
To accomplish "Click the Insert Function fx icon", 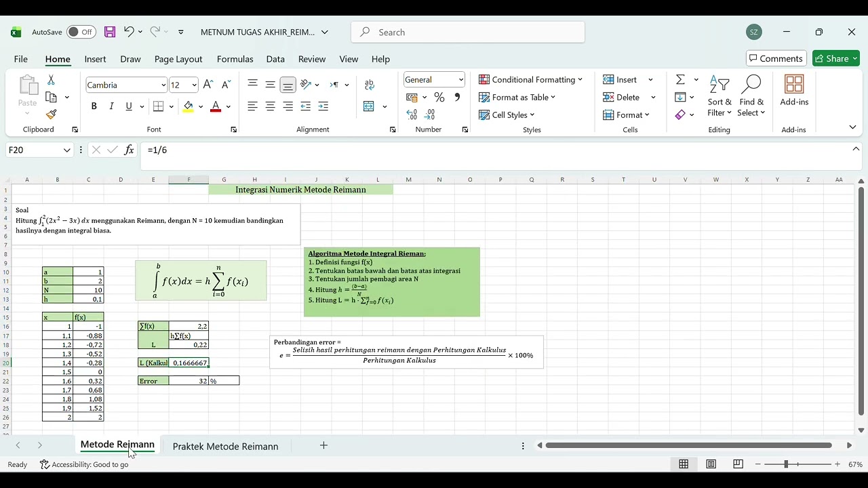I will point(129,150).
